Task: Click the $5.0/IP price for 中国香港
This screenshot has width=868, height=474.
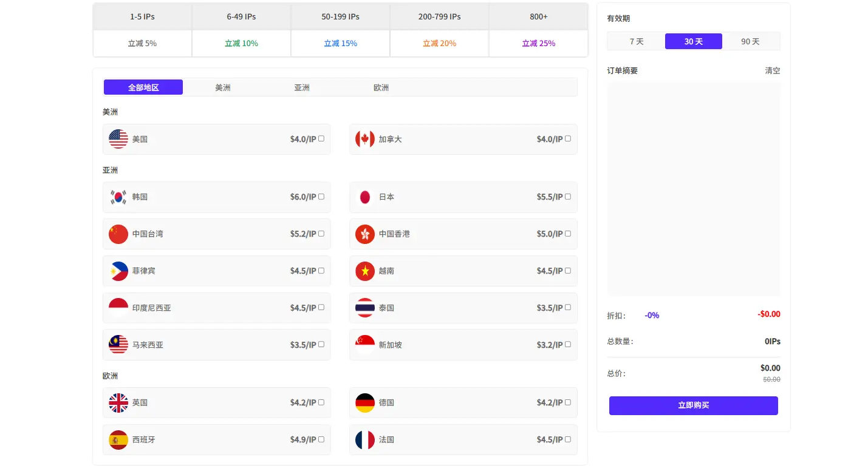Action: click(550, 234)
